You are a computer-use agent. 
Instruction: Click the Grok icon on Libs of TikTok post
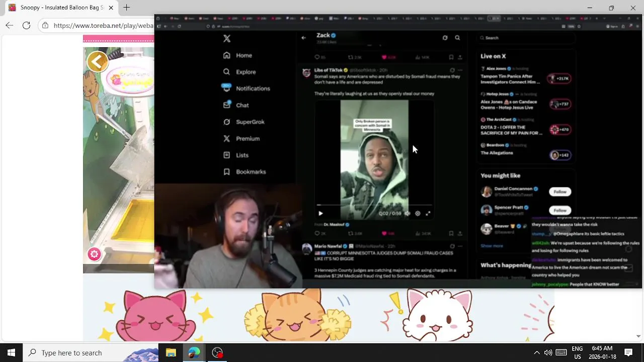tap(452, 70)
